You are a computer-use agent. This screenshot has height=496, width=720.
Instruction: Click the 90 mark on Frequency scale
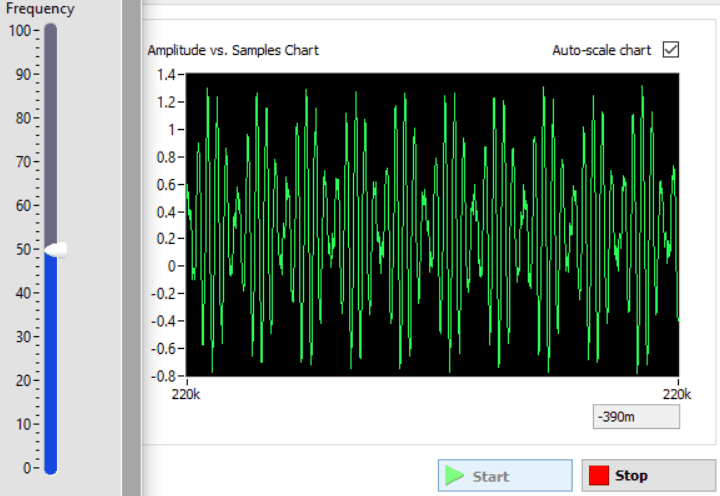[23, 74]
